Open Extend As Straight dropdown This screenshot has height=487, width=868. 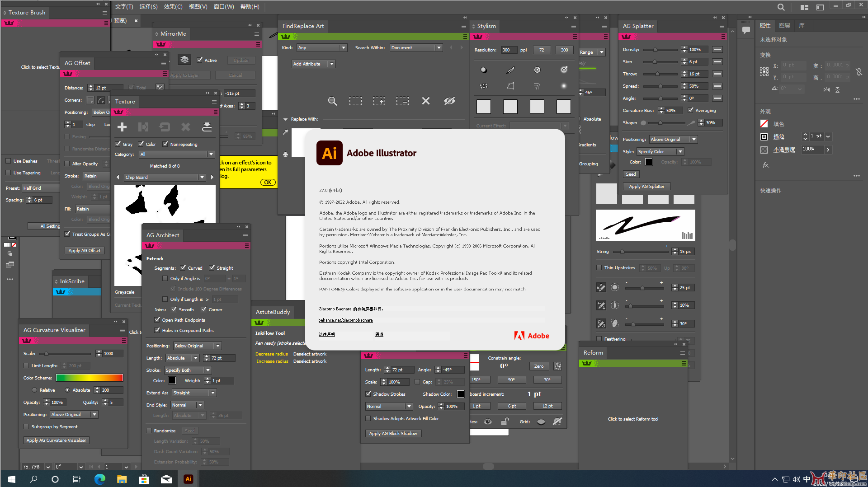coord(194,393)
